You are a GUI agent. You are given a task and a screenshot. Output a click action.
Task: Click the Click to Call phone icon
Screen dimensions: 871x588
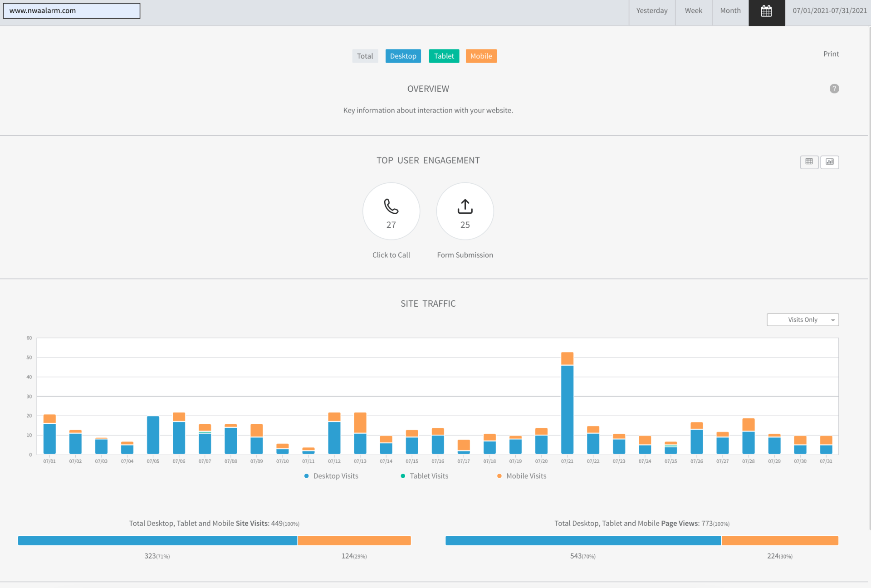(391, 206)
